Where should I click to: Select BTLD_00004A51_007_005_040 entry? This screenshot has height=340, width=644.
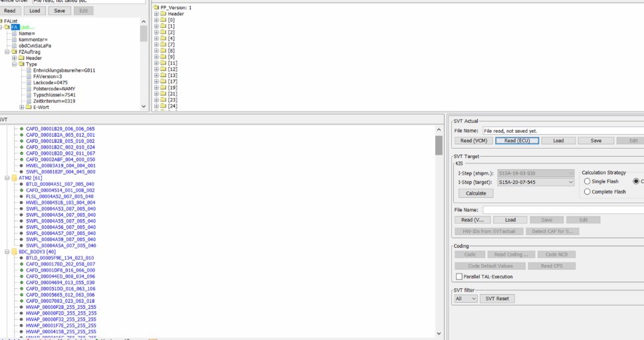[60, 184]
